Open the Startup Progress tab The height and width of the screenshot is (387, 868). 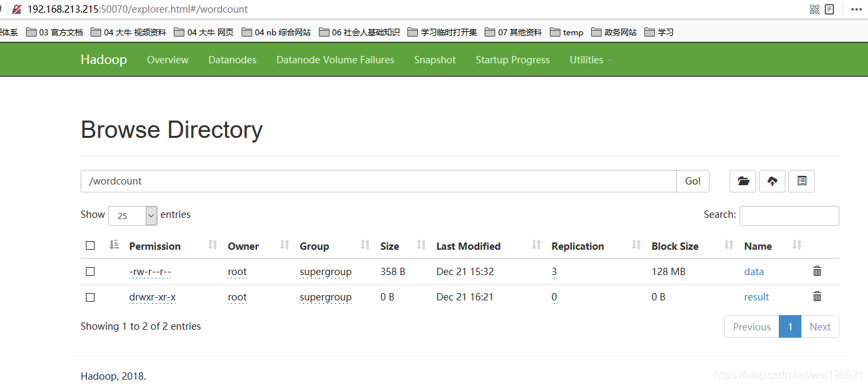[x=513, y=59]
